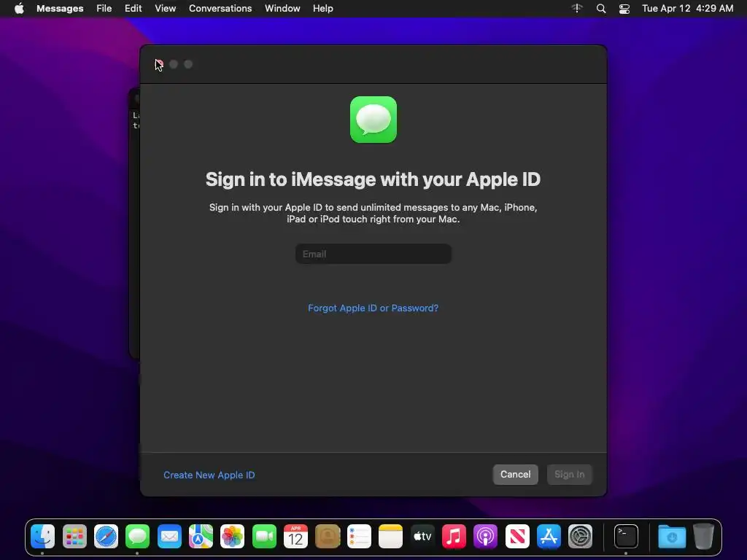Click the Email input field

[x=373, y=254]
